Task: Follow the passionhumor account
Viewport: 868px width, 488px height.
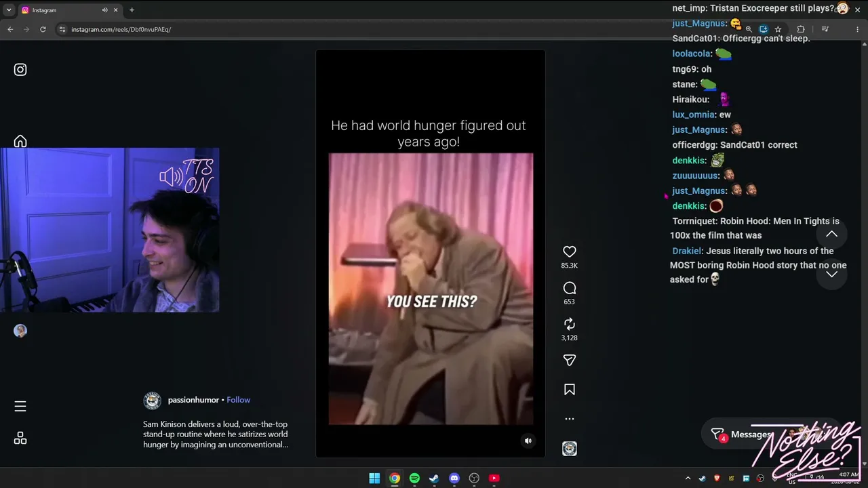Action: pyautogui.click(x=239, y=400)
